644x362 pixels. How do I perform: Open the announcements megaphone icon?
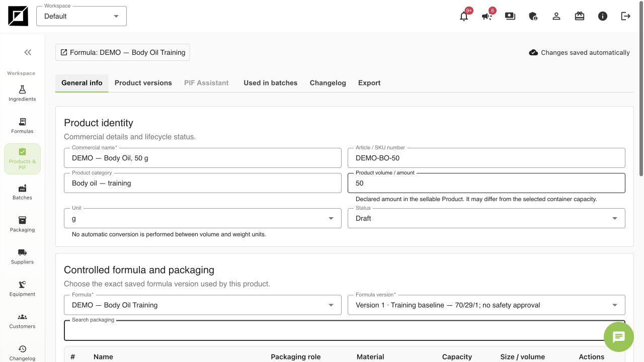tap(487, 16)
